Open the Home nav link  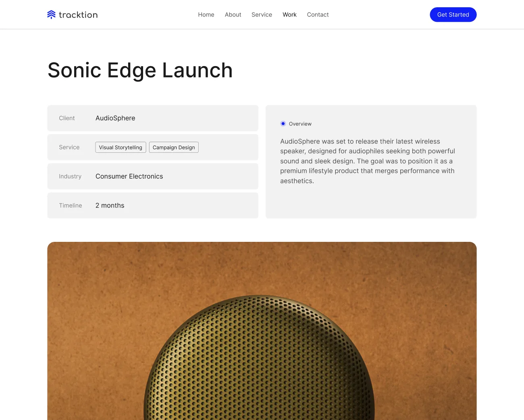point(206,15)
